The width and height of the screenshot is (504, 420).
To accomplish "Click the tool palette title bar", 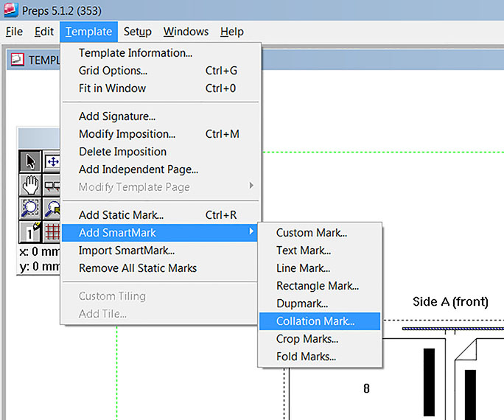I will pos(39,138).
